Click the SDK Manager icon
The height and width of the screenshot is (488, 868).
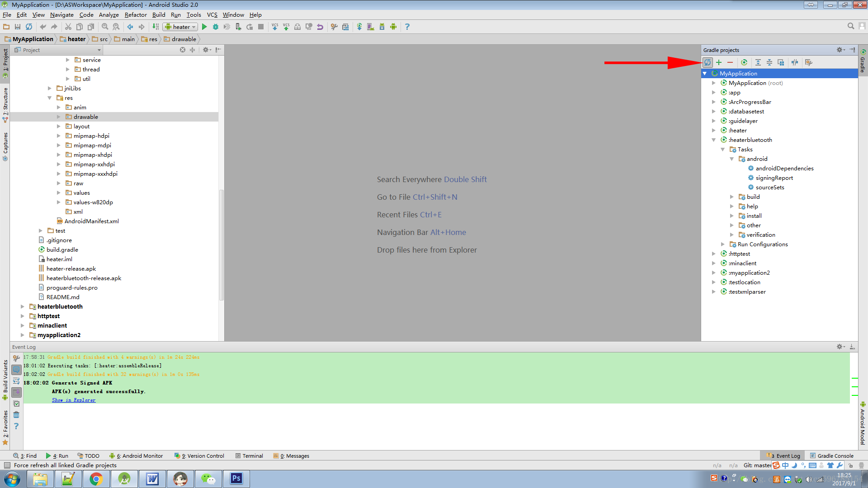(x=382, y=27)
